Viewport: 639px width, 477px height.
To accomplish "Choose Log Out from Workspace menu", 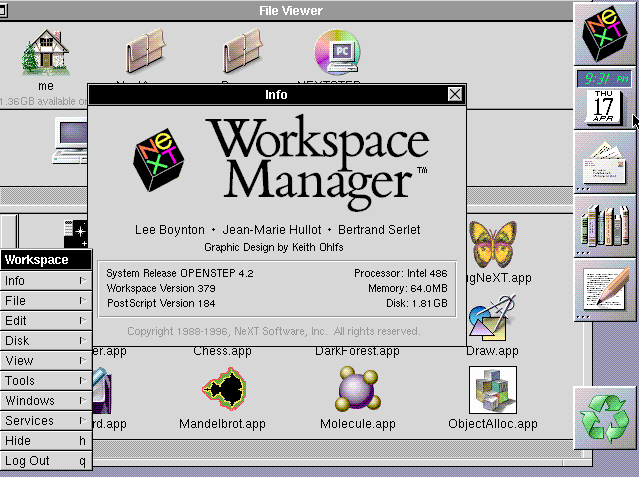I will pyautogui.click(x=46, y=460).
